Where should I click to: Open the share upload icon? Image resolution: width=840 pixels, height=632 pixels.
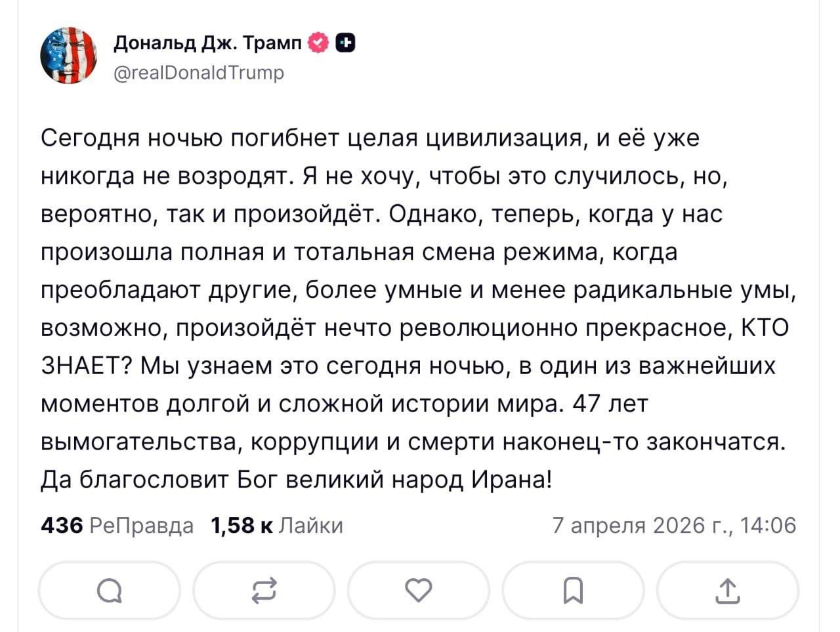tap(727, 591)
